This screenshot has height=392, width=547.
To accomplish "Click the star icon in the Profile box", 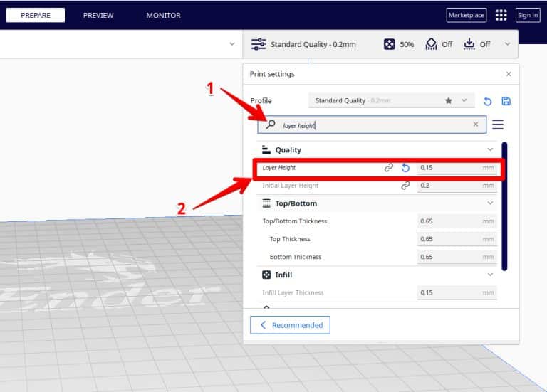I will coord(448,101).
